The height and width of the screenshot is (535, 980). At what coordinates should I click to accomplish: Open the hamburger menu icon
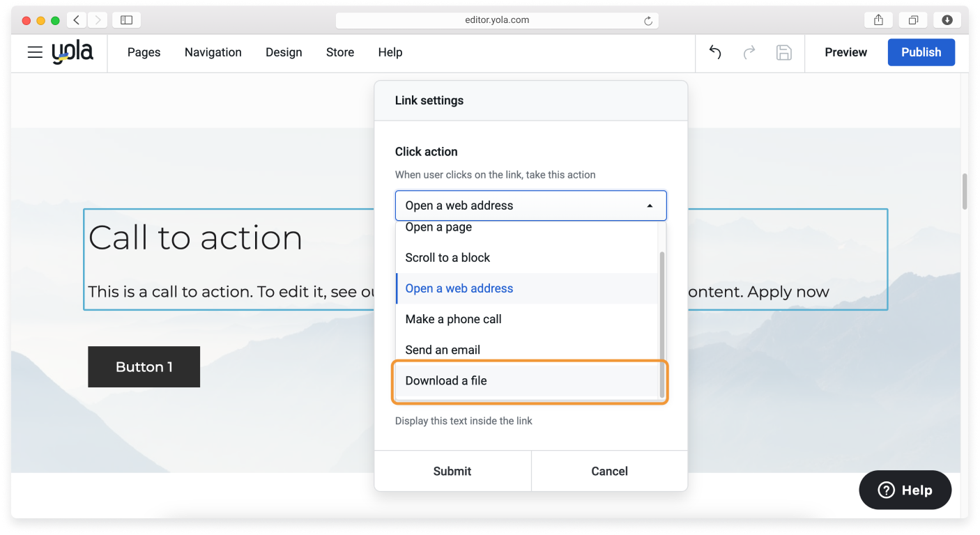pos(35,52)
